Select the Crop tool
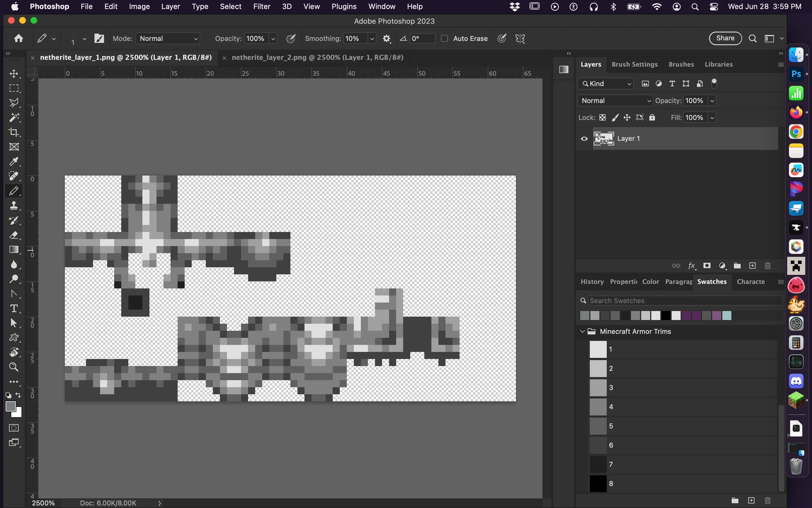This screenshot has height=508, width=812. [14, 132]
